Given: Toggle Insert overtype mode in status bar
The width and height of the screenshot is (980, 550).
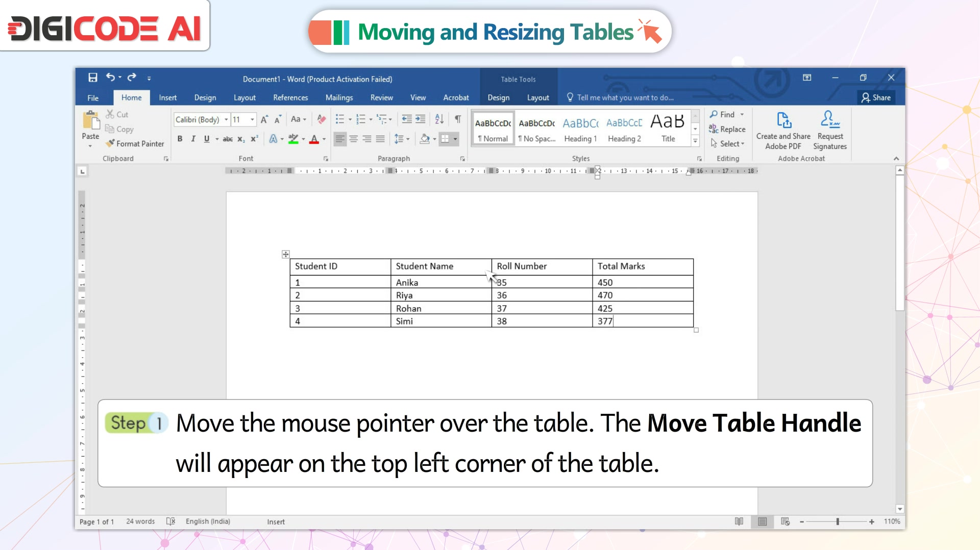Looking at the screenshot, I should pos(276,522).
